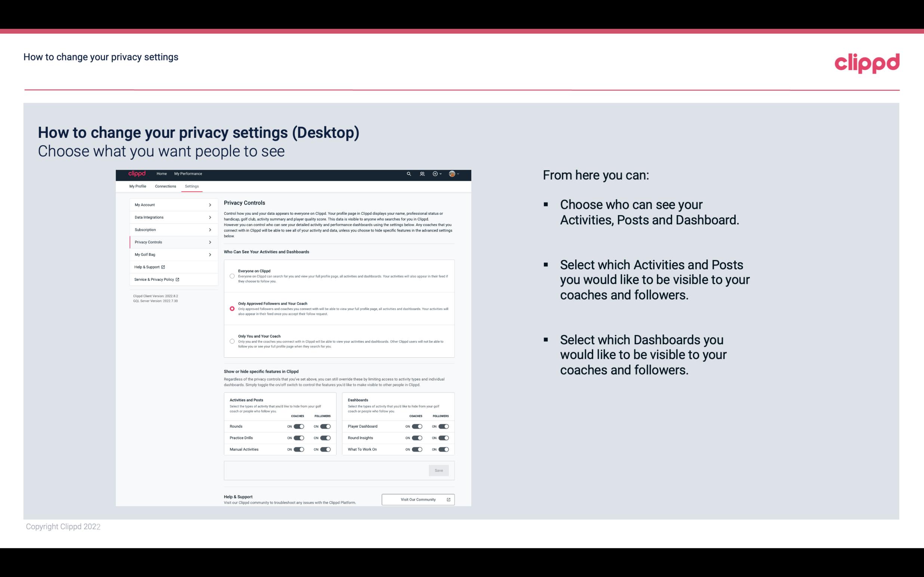Select the Home navigation tab
The height and width of the screenshot is (577, 924).
tap(161, 174)
